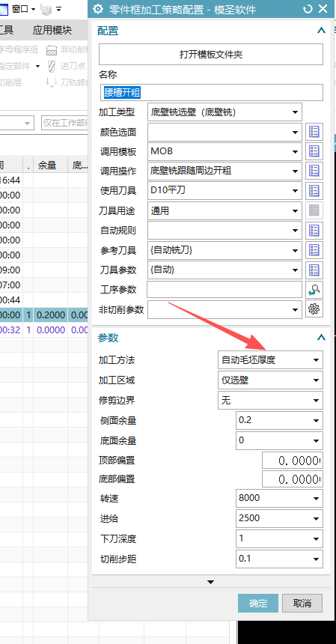
Task: Collapse the 配置 section chevron
Action: tap(321, 31)
